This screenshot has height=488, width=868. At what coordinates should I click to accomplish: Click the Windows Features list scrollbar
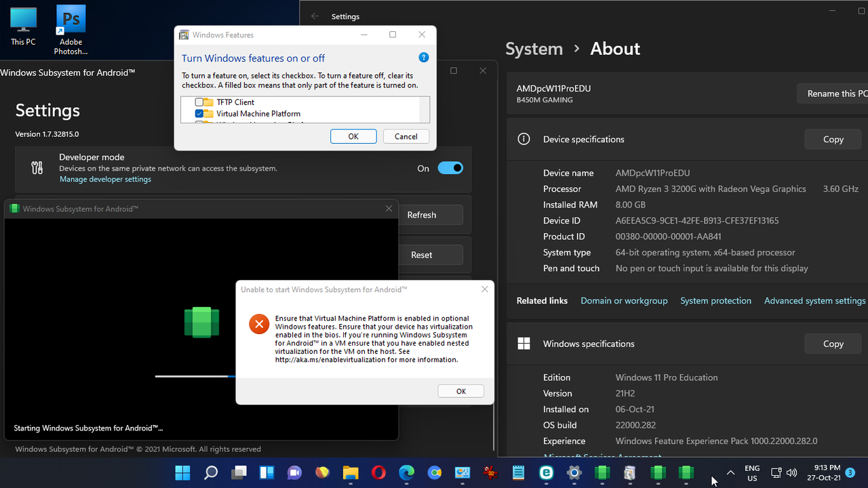pos(425,109)
